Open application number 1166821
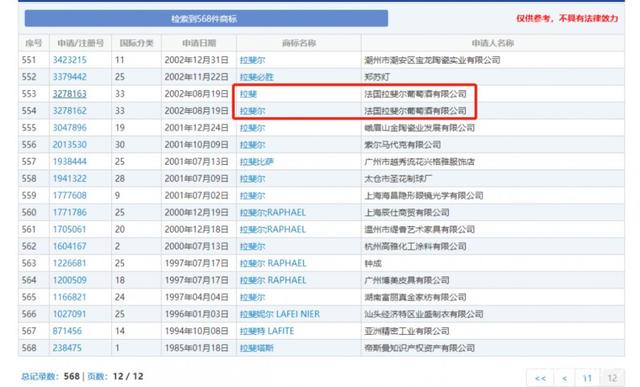Image resolution: width=640 pixels, height=387 pixels. [69, 297]
